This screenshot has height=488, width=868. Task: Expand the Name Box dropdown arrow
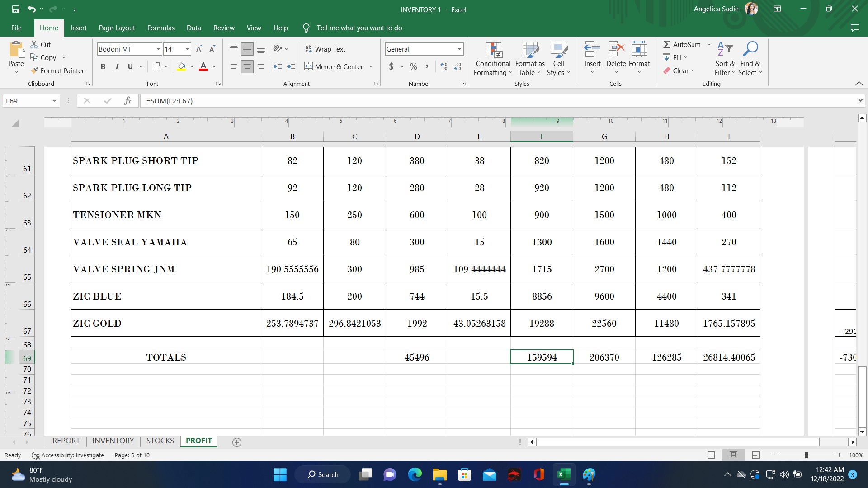click(x=54, y=101)
